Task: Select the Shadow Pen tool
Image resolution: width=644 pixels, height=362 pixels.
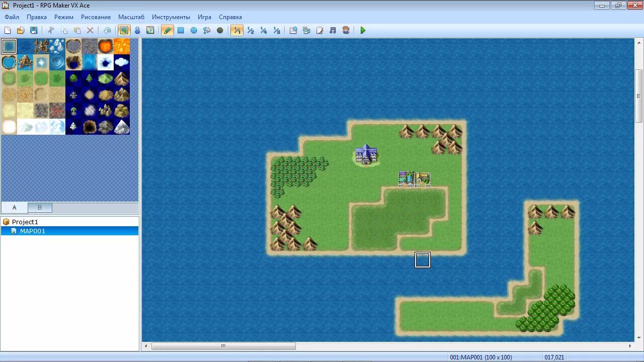Action: coord(220,31)
